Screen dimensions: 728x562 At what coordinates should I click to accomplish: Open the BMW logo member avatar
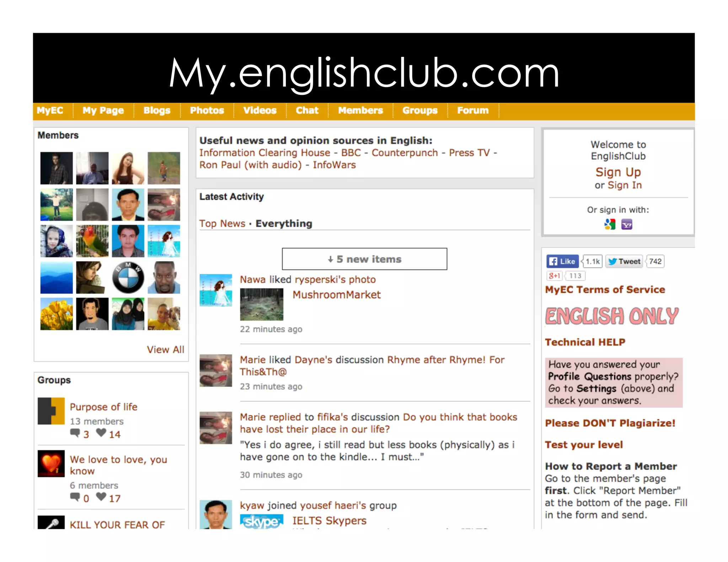(128, 277)
